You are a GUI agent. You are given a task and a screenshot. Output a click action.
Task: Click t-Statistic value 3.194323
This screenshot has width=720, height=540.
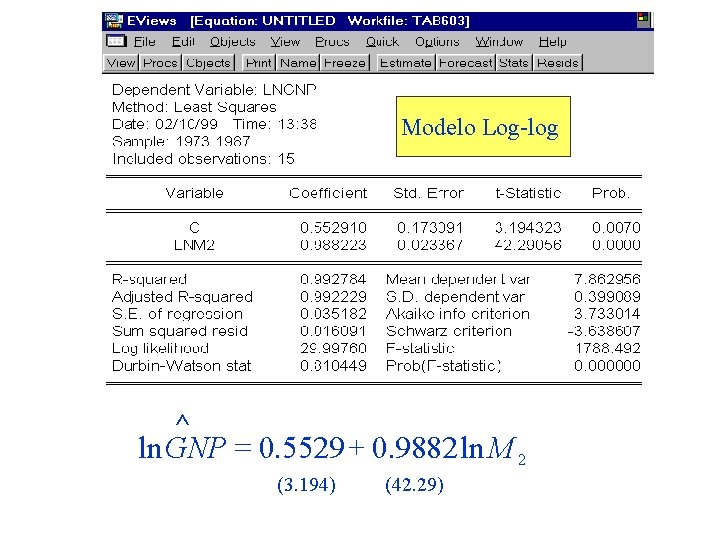[x=528, y=228]
